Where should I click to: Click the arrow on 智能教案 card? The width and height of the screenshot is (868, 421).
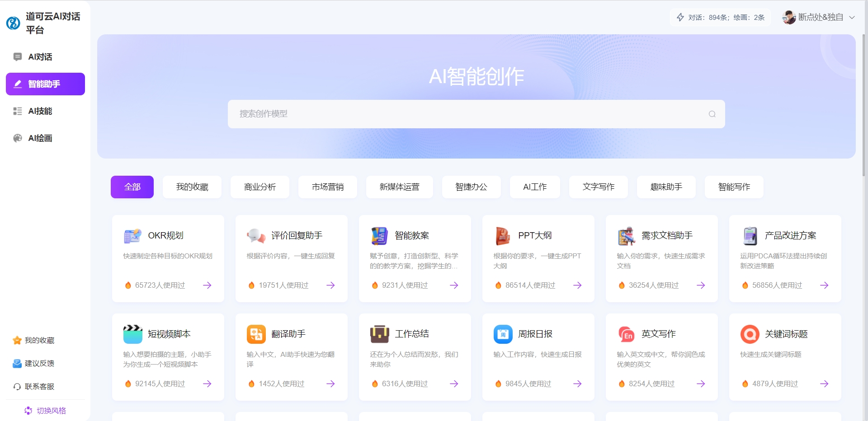[454, 285]
